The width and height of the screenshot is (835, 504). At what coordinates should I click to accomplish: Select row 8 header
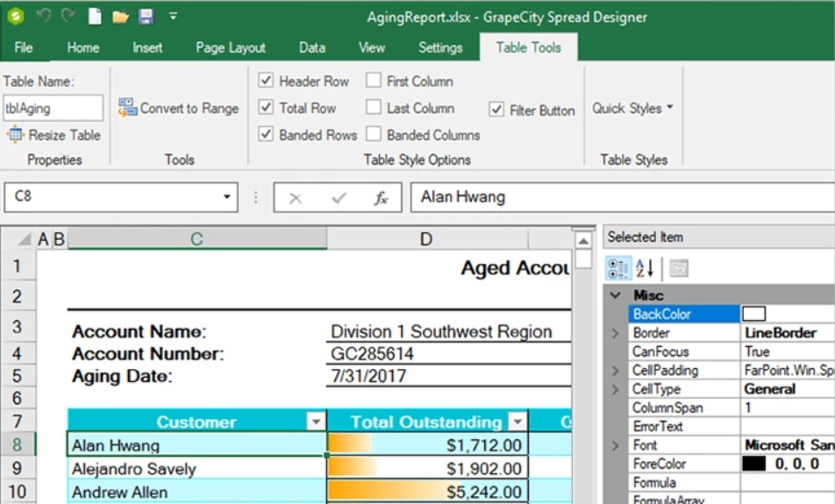tap(18, 444)
